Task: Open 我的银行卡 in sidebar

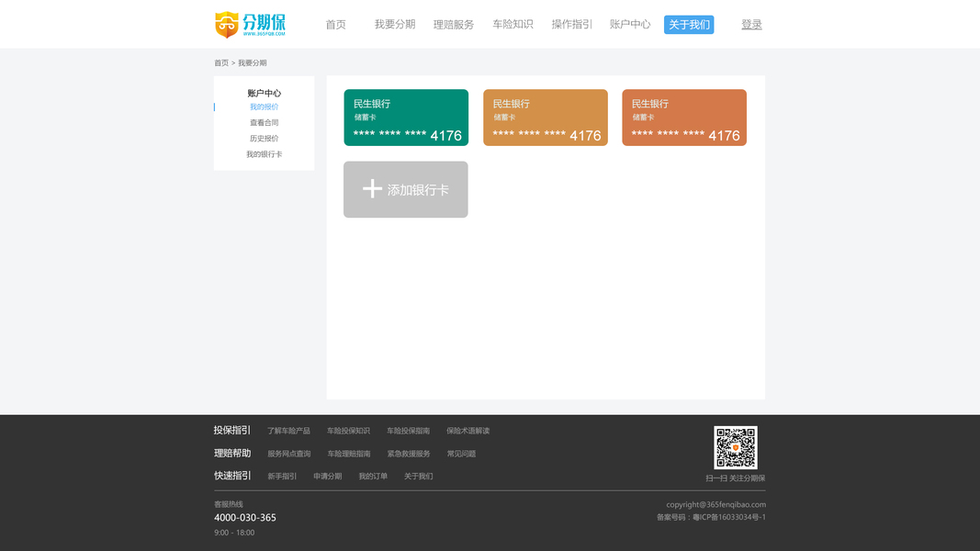Action: coord(264,154)
